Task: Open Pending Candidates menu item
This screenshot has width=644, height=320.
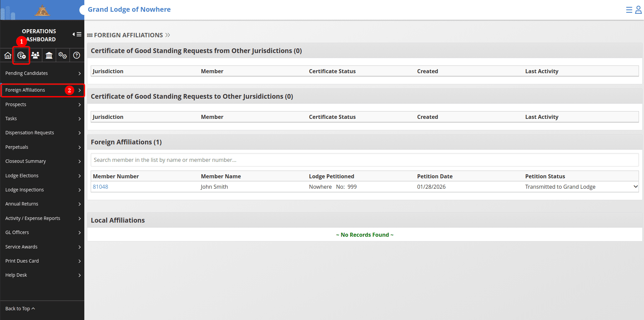Action: click(x=42, y=73)
